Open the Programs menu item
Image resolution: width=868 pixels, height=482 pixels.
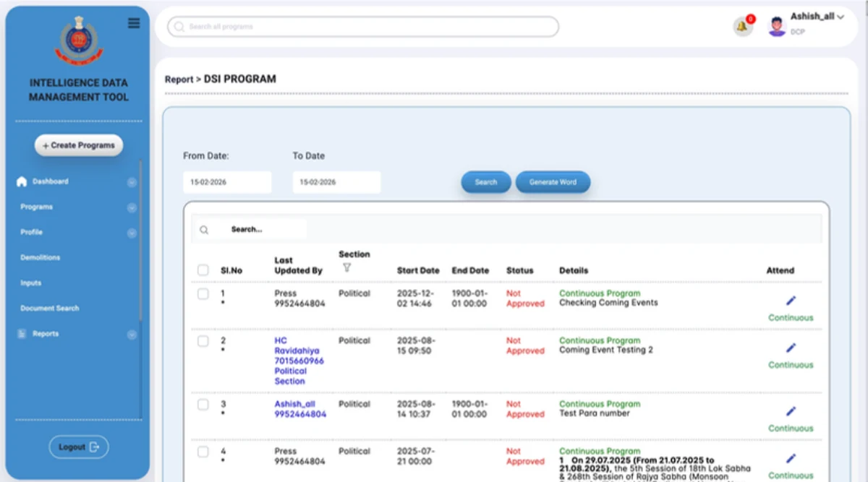click(37, 207)
